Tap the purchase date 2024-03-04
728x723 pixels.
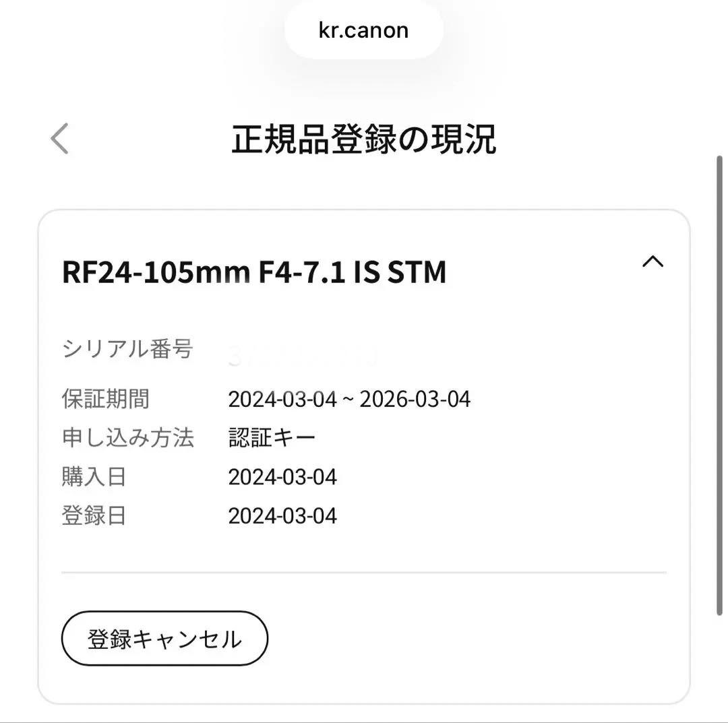coord(282,476)
